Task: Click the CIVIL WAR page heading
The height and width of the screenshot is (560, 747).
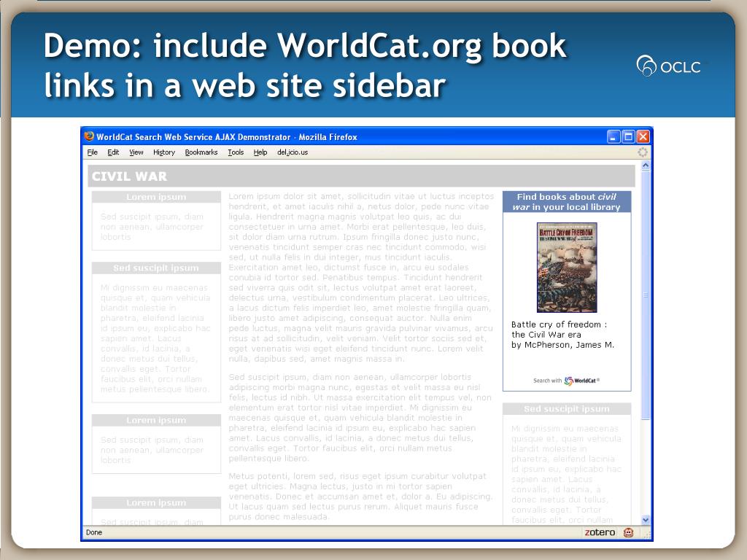Action: tap(129, 176)
